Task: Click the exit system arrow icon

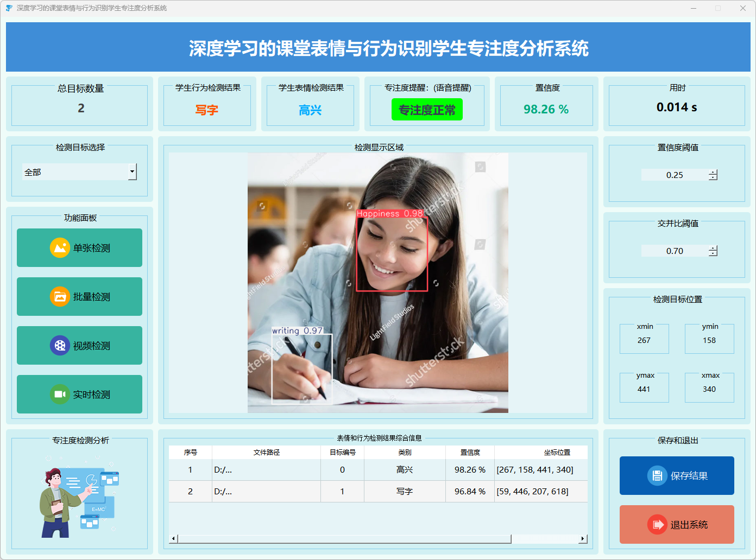Action: tap(657, 525)
